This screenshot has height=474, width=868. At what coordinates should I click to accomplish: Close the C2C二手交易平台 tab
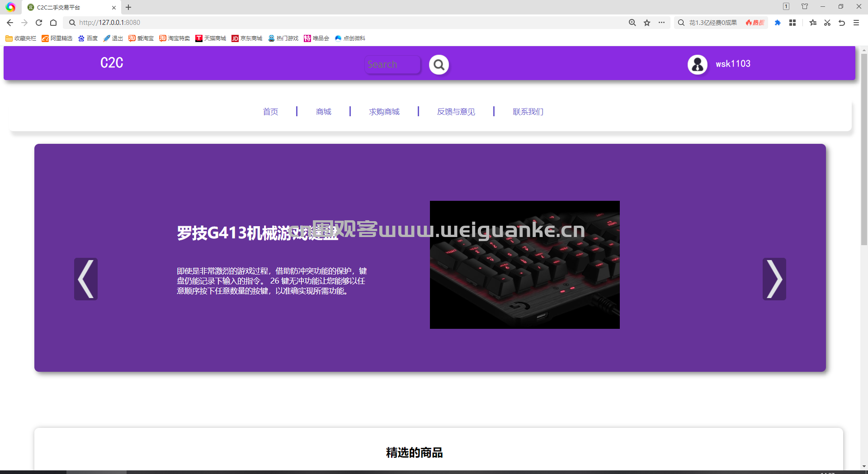(x=114, y=8)
